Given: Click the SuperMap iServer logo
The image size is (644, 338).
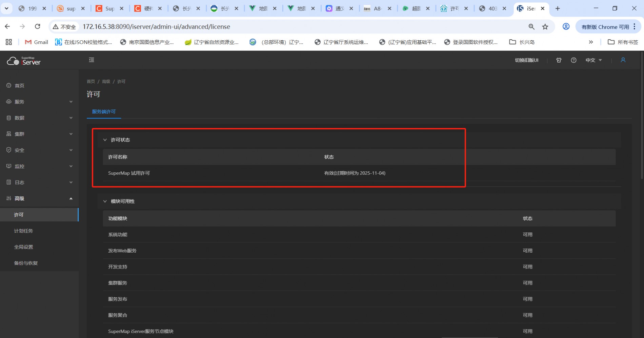Looking at the screenshot, I should 24,61.
